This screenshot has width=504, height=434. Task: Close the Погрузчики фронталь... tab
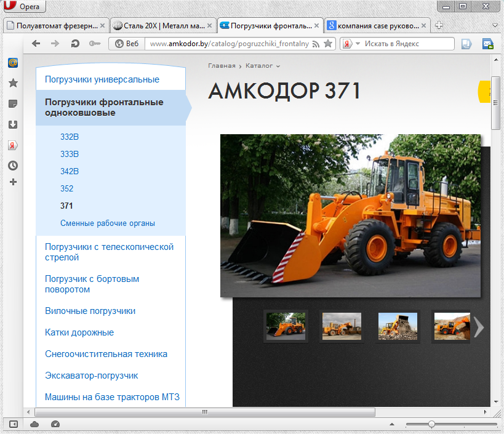pyautogui.click(x=316, y=26)
